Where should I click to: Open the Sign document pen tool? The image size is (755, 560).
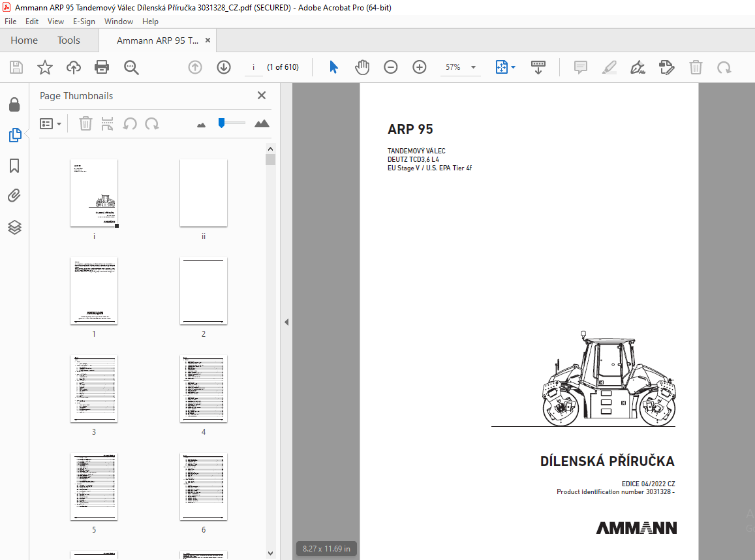click(638, 67)
